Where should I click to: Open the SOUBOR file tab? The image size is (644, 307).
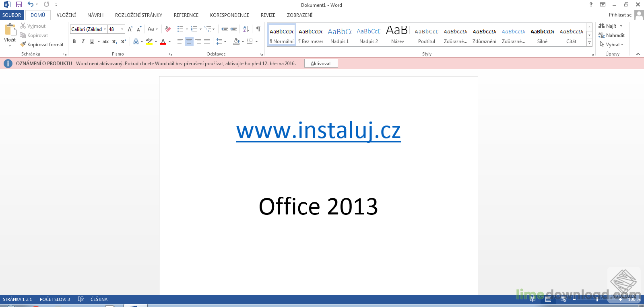tap(12, 15)
